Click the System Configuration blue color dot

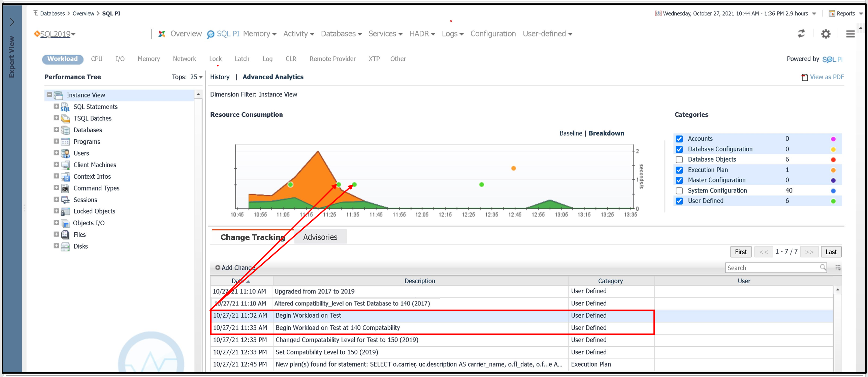tap(833, 191)
